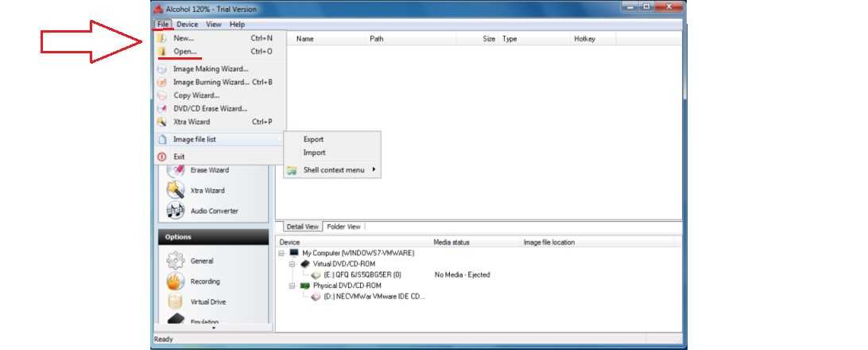Click Export in the submenu
The width and height of the screenshot is (868, 350).
point(313,139)
